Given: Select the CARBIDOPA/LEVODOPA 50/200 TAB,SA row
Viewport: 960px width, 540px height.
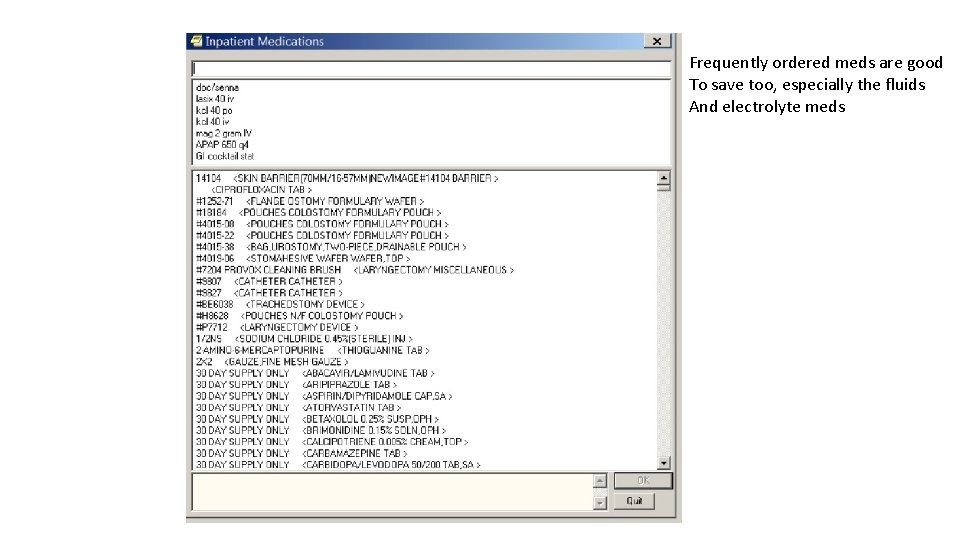Looking at the screenshot, I should [339, 465].
